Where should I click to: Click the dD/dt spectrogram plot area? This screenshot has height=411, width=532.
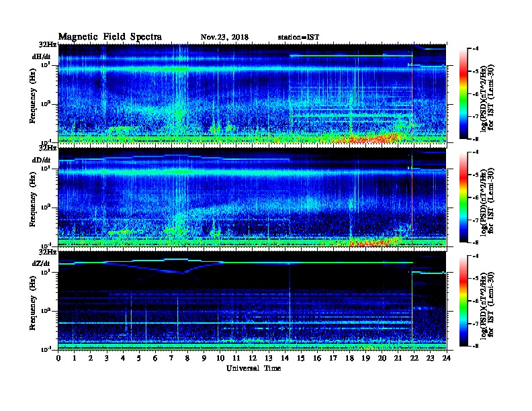pyautogui.click(x=253, y=197)
